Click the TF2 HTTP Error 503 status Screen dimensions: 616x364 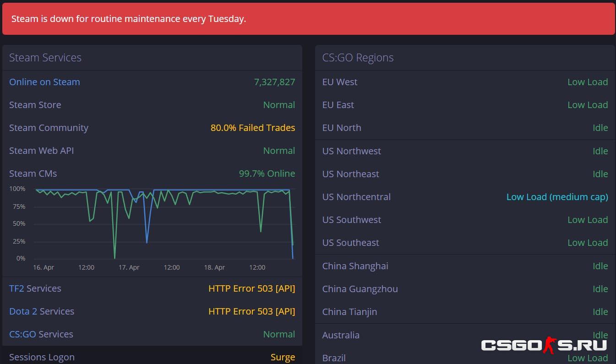click(252, 288)
